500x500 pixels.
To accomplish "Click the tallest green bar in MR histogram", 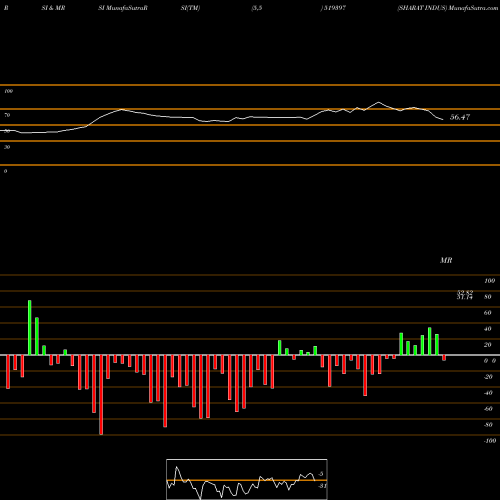I will pyautogui.click(x=30, y=328).
